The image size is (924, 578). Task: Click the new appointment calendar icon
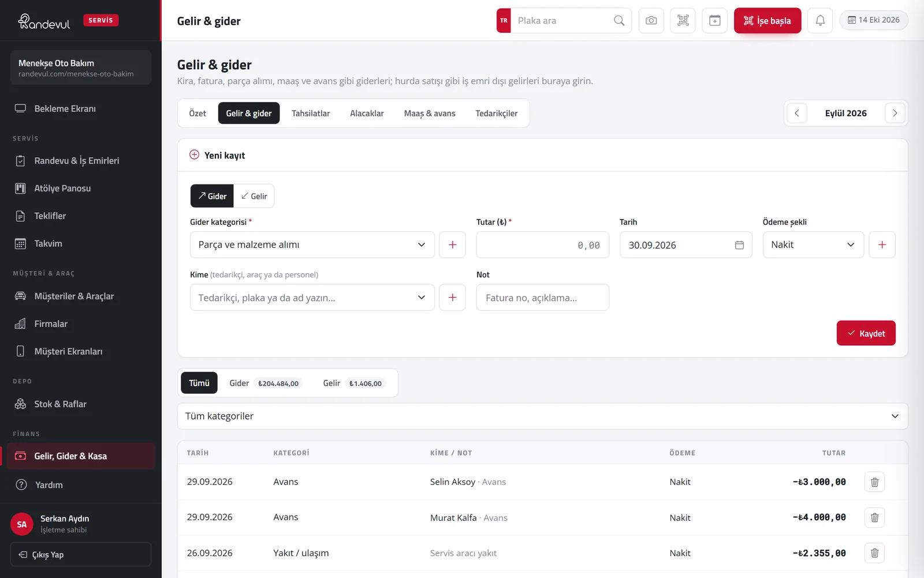click(x=714, y=21)
